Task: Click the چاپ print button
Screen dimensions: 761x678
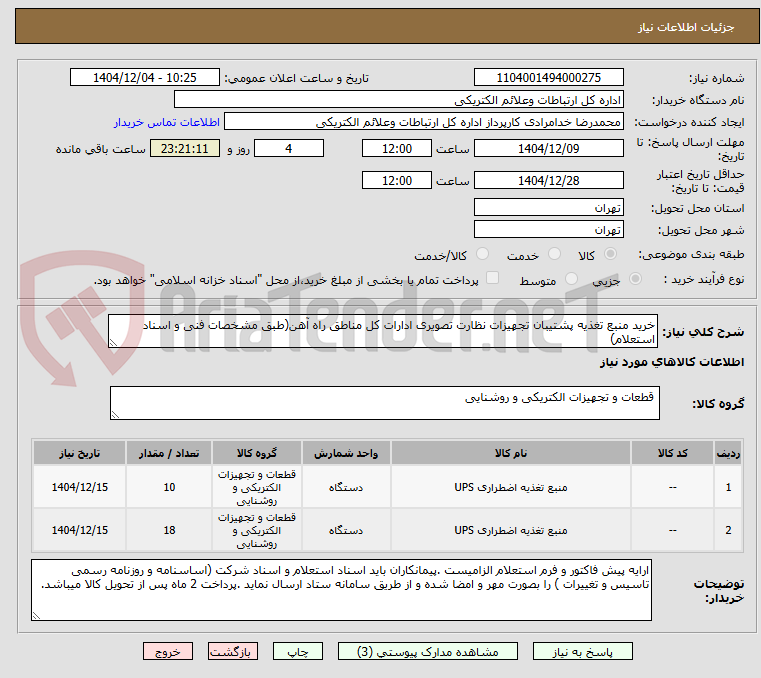Action: [x=298, y=651]
